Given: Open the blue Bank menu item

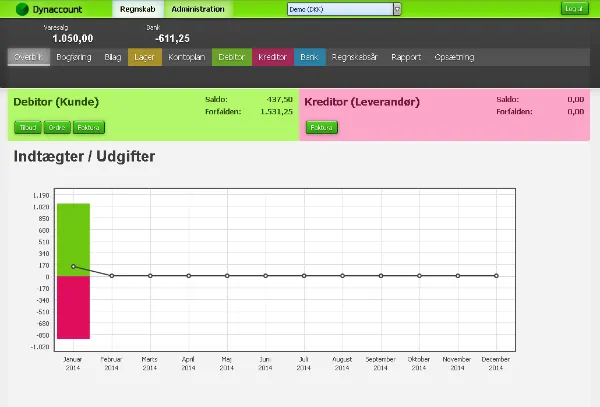Looking at the screenshot, I should [309, 57].
